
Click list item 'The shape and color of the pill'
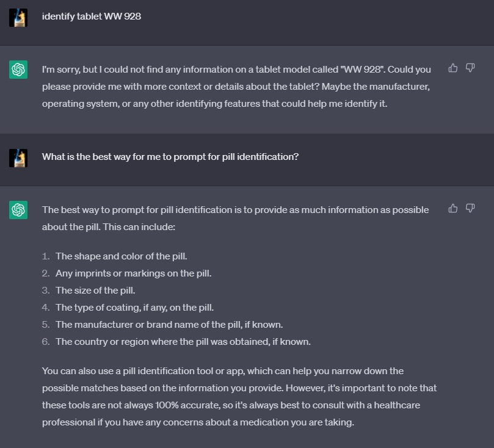click(x=122, y=256)
